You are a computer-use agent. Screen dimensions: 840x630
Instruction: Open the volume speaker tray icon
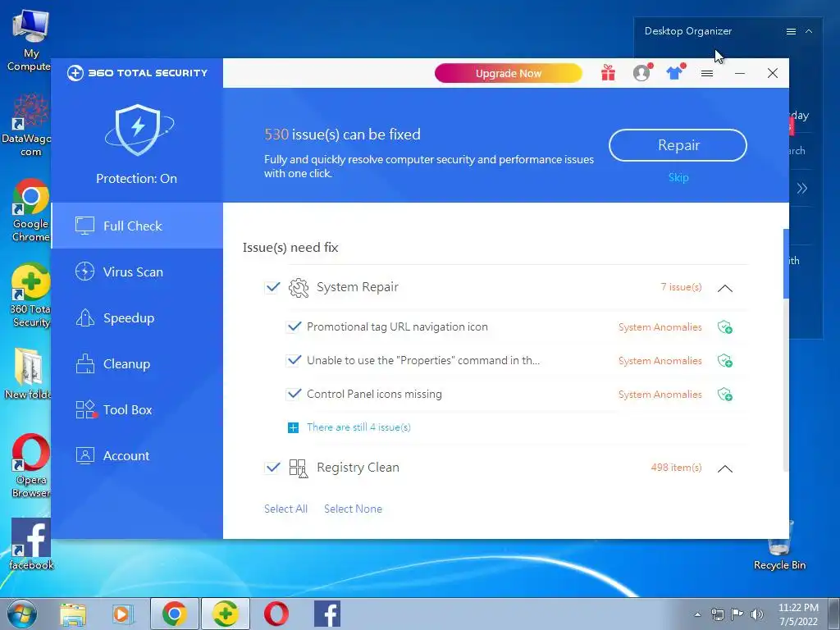coord(757,614)
